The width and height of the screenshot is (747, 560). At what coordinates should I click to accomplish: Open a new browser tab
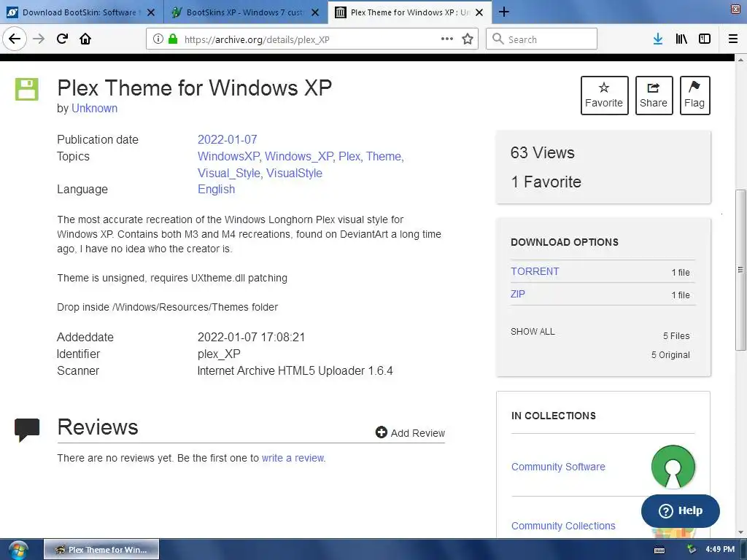[x=503, y=12]
